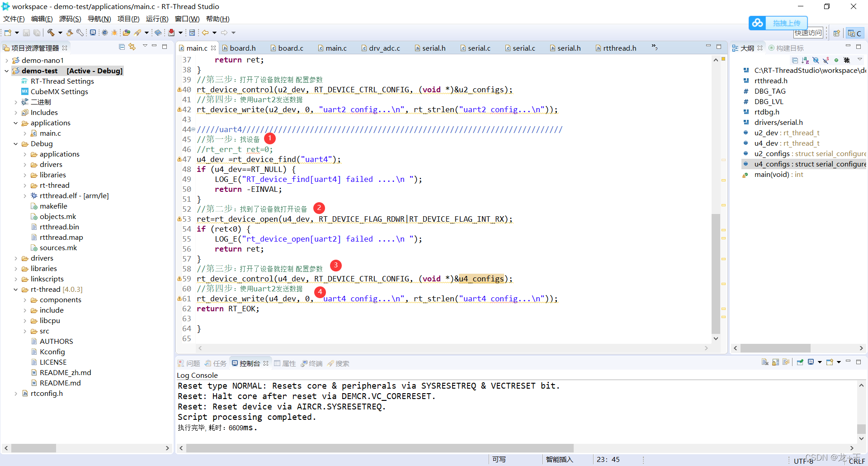Open display selected console dropdown

click(819, 362)
